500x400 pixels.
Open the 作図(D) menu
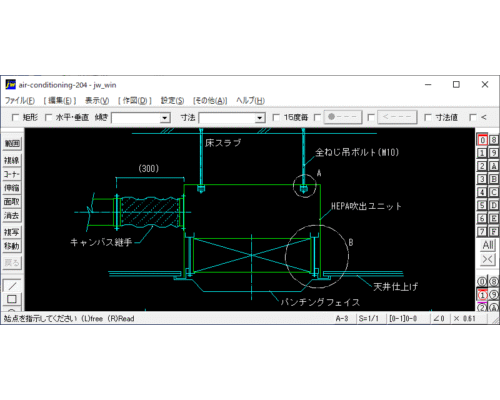[135, 100]
